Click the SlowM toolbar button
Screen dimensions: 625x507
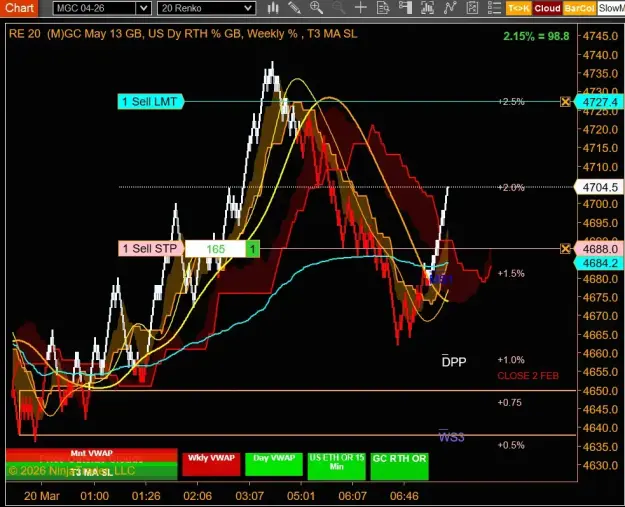(x=611, y=8)
